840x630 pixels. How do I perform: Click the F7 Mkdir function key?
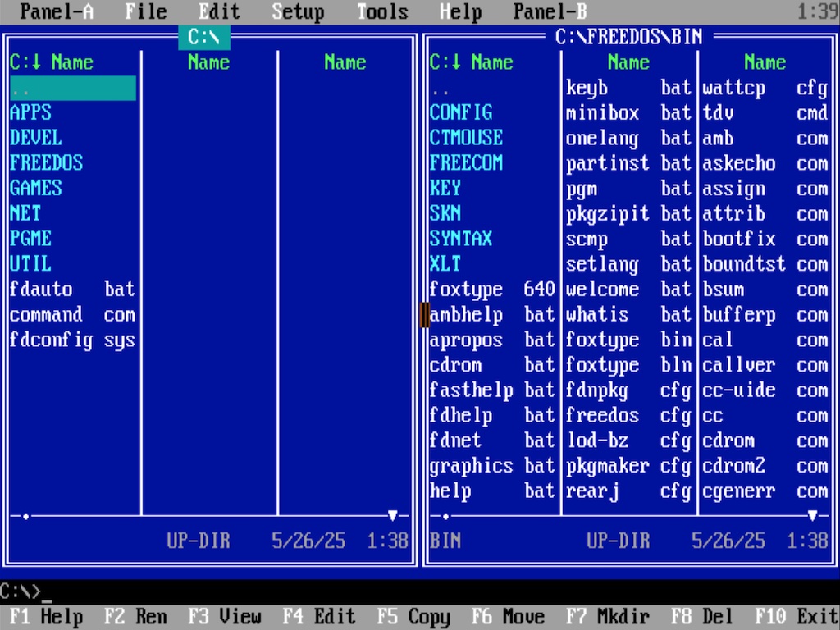click(599, 617)
